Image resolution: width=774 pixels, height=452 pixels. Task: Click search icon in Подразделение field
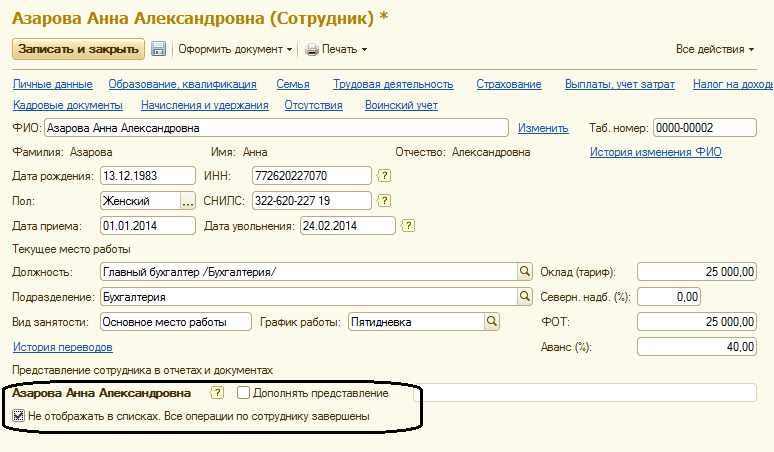point(523,297)
